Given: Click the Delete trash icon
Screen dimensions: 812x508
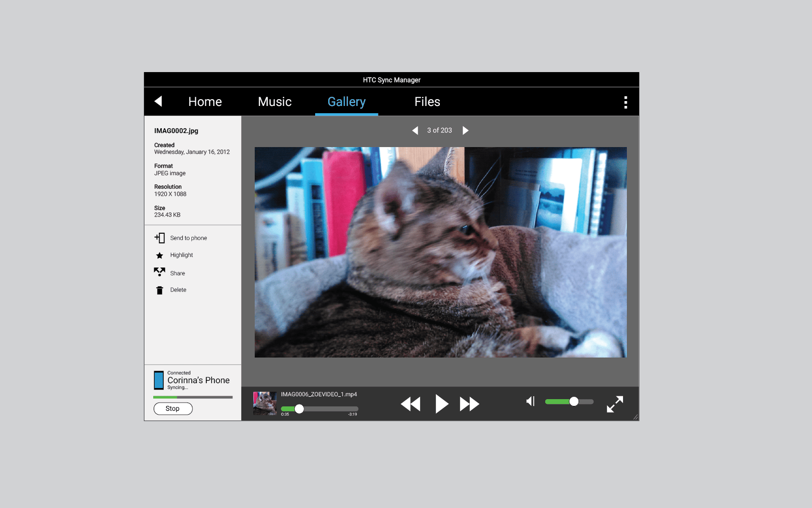Looking at the screenshot, I should (159, 290).
